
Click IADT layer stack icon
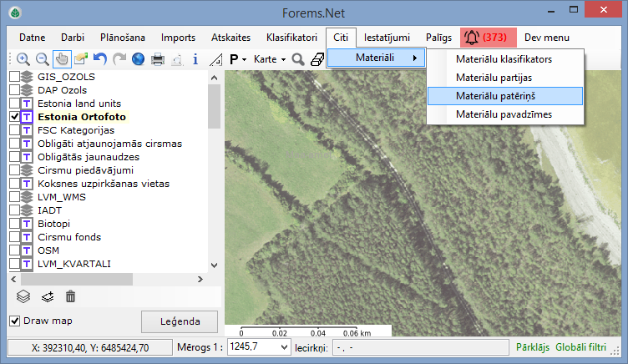coord(27,210)
